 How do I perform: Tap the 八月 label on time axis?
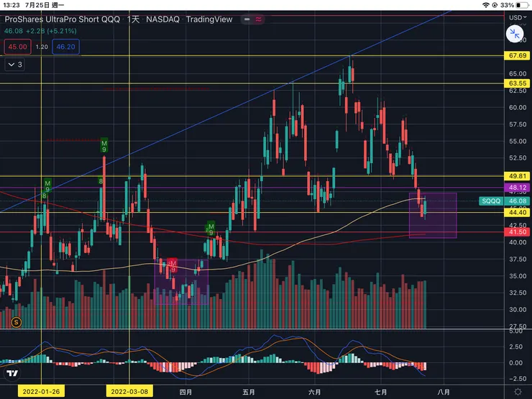[x=444, y=392]
